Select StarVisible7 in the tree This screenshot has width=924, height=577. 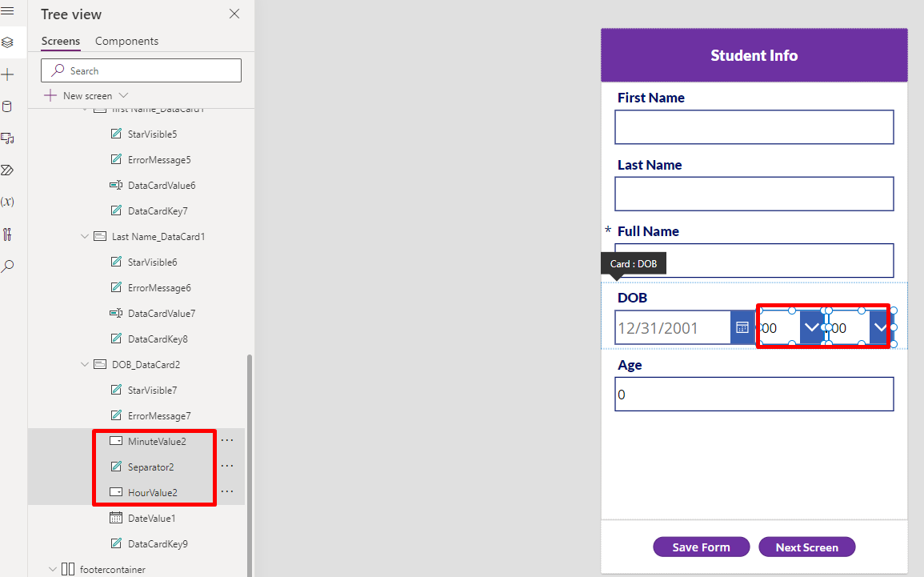point(152,391)
